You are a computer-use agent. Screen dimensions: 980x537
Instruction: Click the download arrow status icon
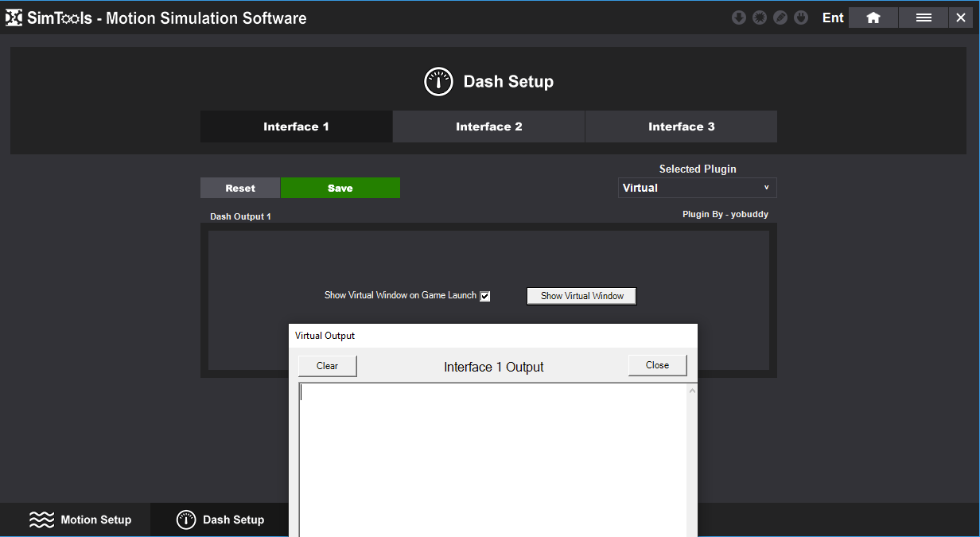coord(739,18)
